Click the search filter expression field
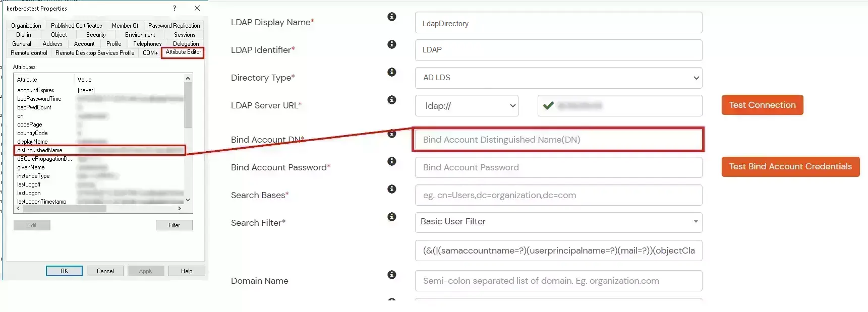 558,251
